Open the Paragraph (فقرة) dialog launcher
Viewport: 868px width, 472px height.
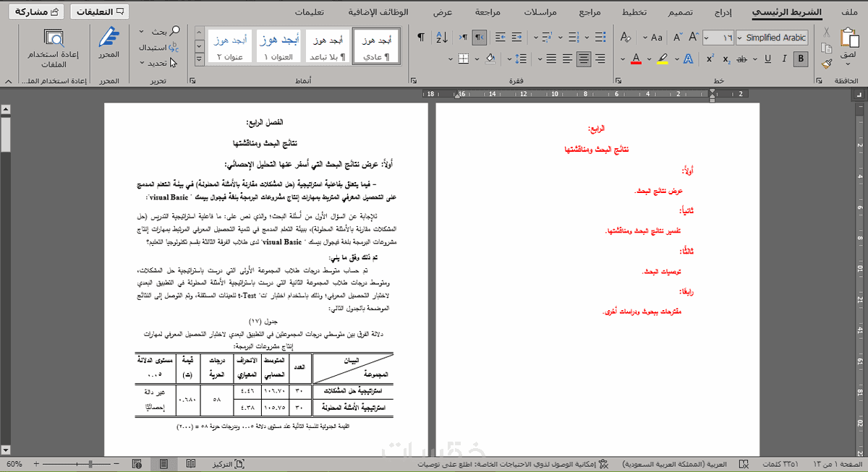pyautogui.click(x=412, y=82)
